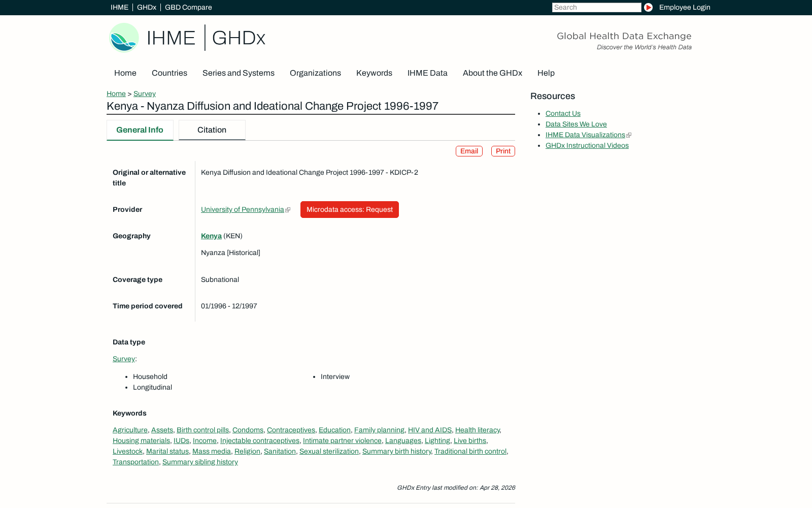This screenshot has width=812, height=508.
Task: Open the Countries menu item
Action: pyautogui.click(x=170, y=73)
